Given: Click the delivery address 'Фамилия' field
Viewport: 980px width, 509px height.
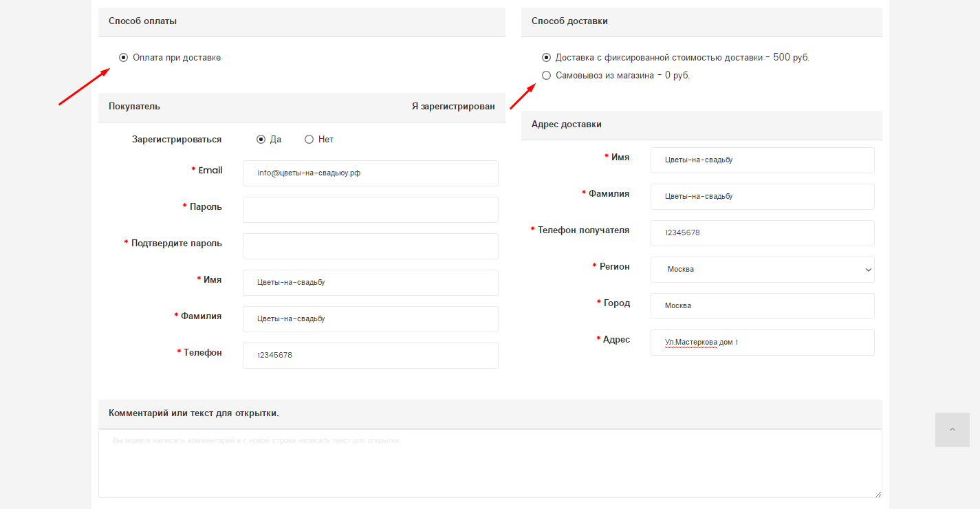Looking at the screenshot, I should [x=762, y=197].
